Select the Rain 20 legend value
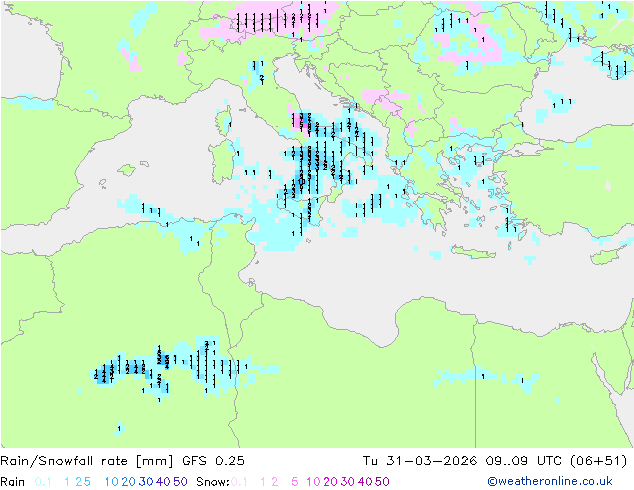Image resolution: width=634 pixels, height=490 pixels. click(x=129, y=482)
